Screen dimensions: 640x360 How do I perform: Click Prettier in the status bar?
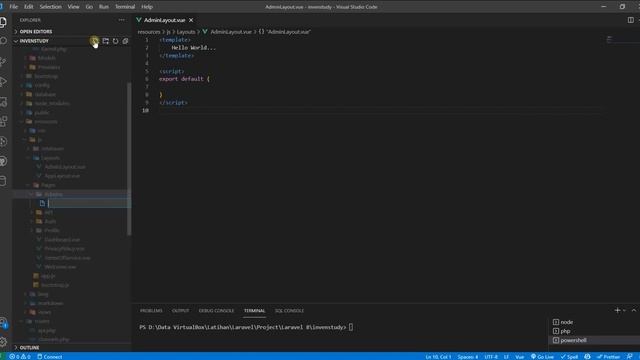(x=608, y=356)
